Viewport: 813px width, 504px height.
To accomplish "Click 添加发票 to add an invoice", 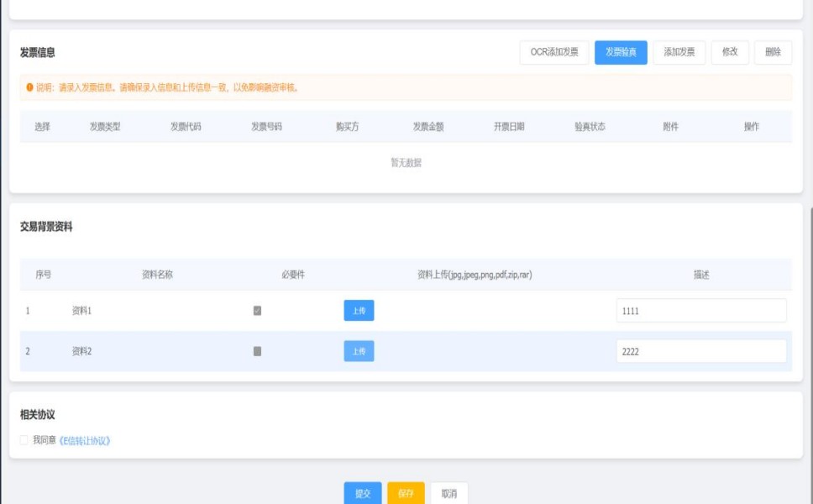I will click(679, 52).
